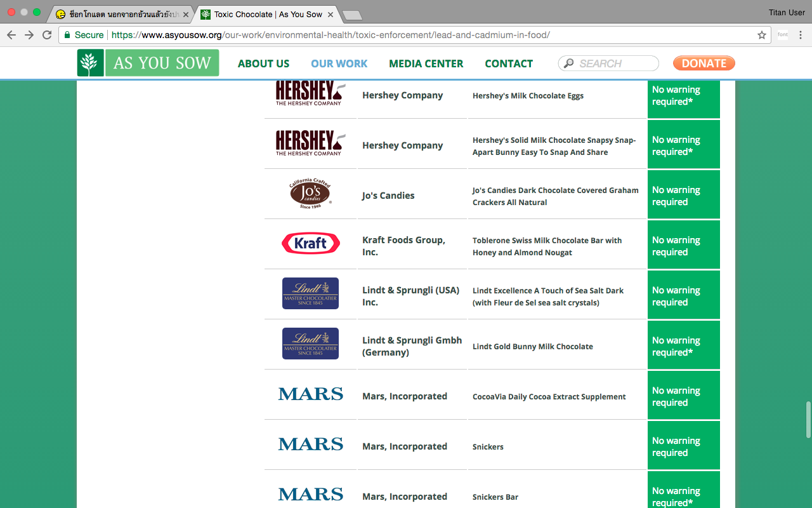Screen dimensions: 812x508
Task: Click "Kraft Foods Group, Inc." company name
Action: (x=403, y=246)
